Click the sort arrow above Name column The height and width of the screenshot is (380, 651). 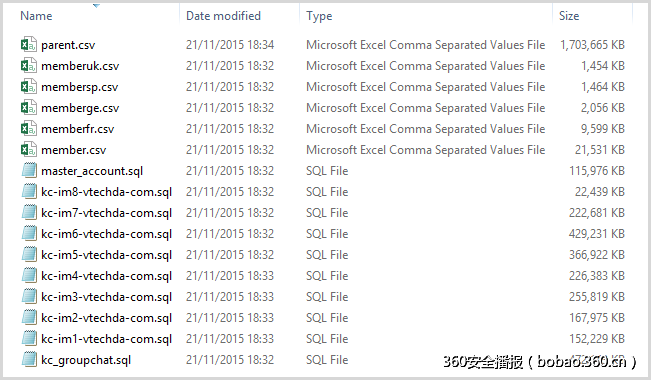[96, 6]
